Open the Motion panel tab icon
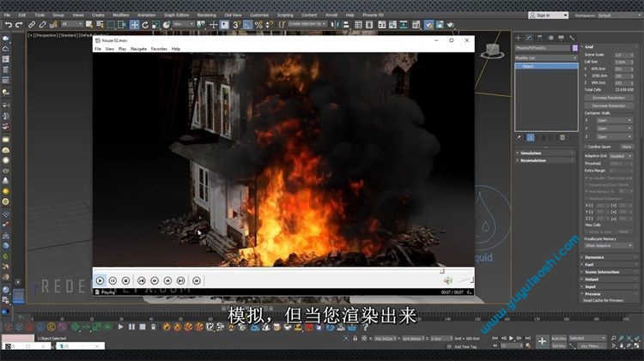Viewport: 644px width, 361px height. tap(550, 38)
